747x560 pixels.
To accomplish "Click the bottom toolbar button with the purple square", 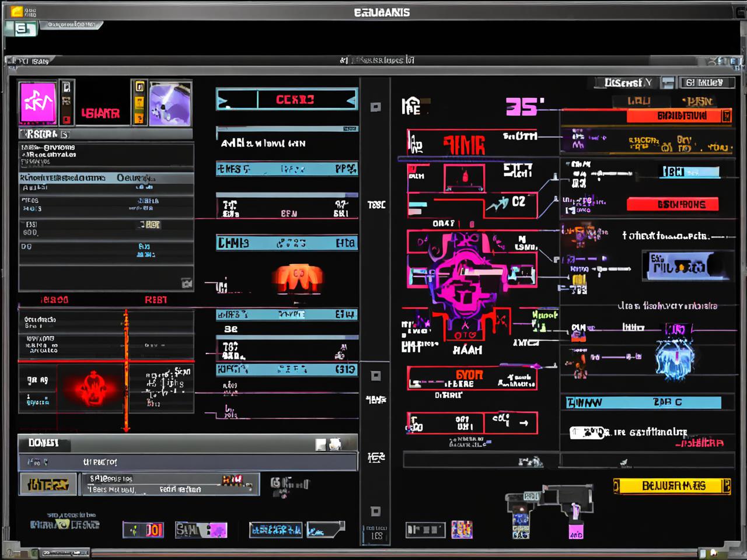I will pyautogui.click(x=201, y=530).
